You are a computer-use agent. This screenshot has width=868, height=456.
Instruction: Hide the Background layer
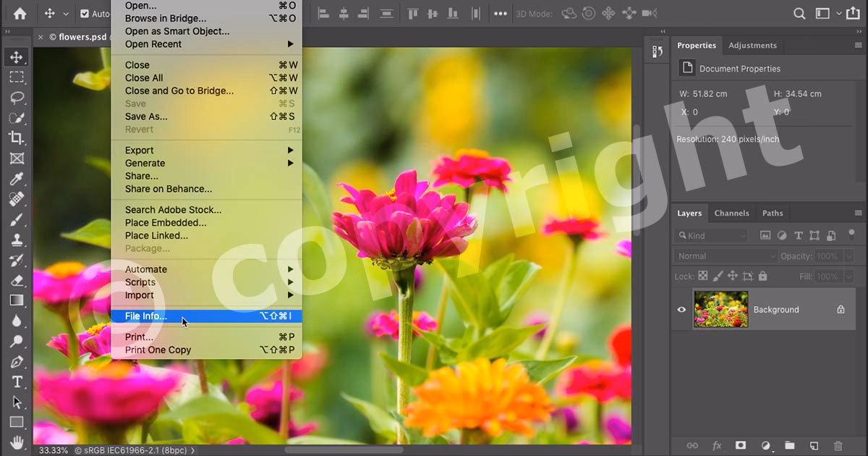pos(681,309)
